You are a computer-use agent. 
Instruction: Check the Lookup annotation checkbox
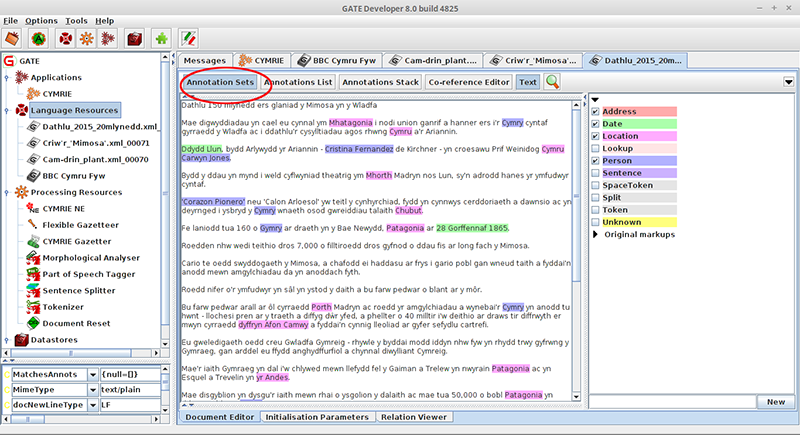click(x=595, y=148)
